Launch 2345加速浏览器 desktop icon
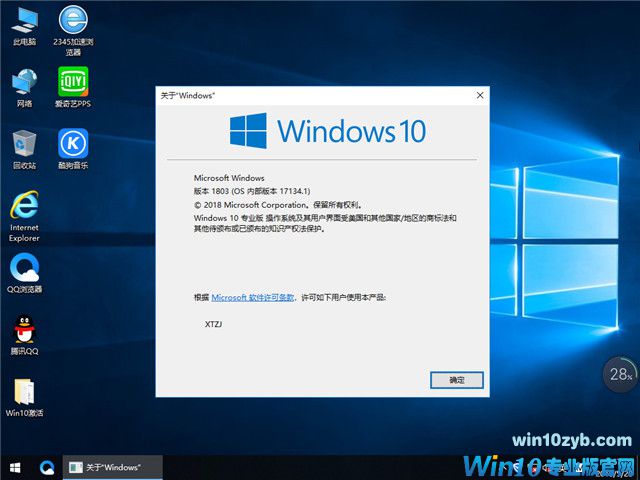The width and height of the screenshot is (640, 480). coord(73,31)
